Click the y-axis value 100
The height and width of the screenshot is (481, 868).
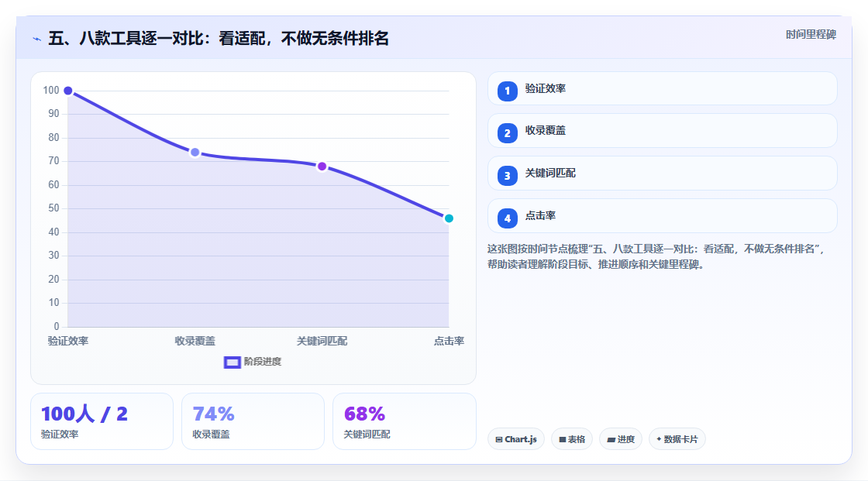(51, 90)
